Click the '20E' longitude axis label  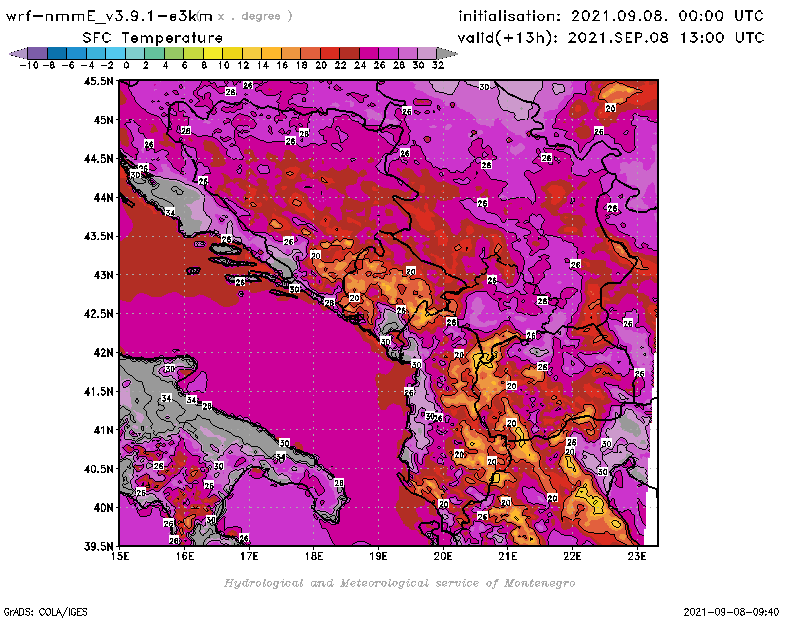tap(443, 556)
